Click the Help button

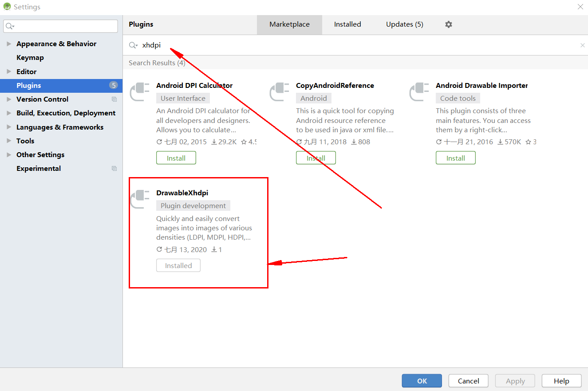[x=561, y=381]
